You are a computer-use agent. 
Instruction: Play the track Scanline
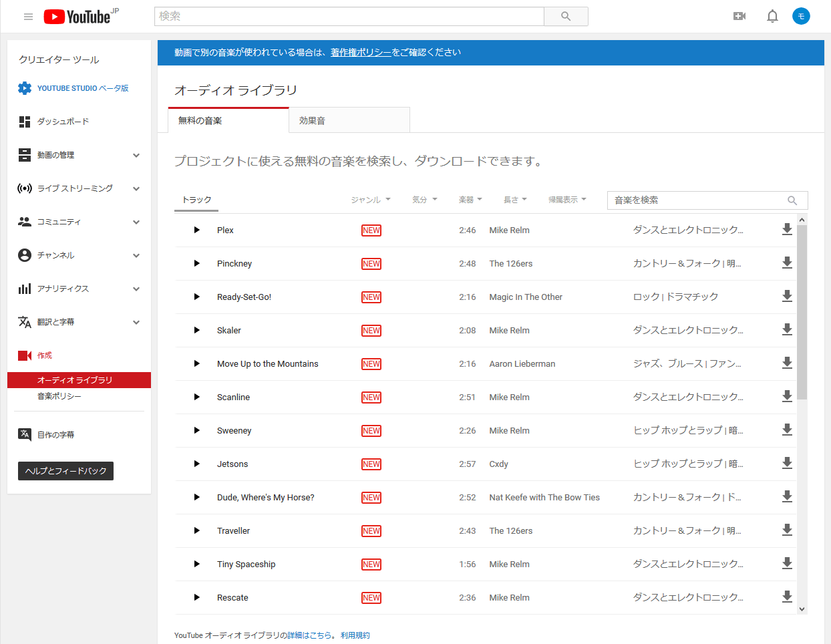click(197, 397)
